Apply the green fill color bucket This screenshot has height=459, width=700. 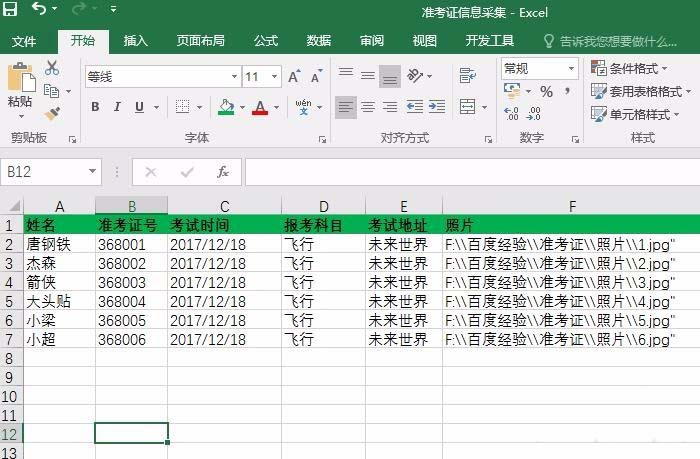[226, 107]
